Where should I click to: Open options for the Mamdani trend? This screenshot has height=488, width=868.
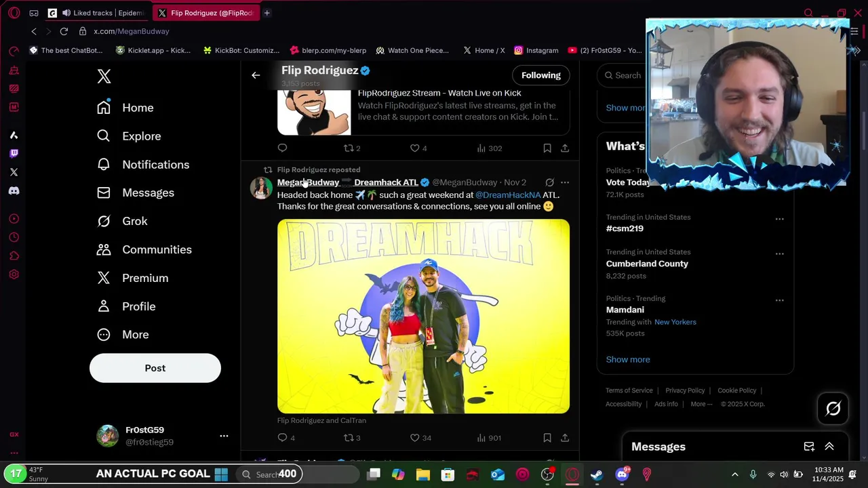click(779, 300)
